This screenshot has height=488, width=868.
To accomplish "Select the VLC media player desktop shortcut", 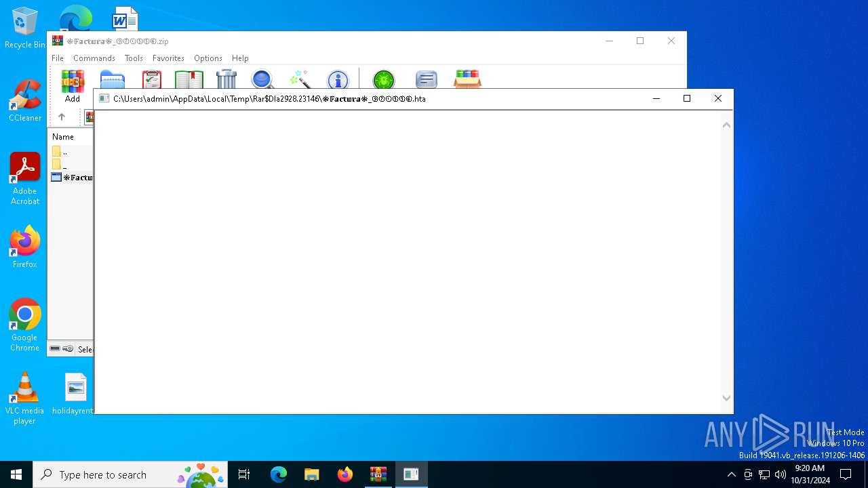I will [x=25, y=399].
